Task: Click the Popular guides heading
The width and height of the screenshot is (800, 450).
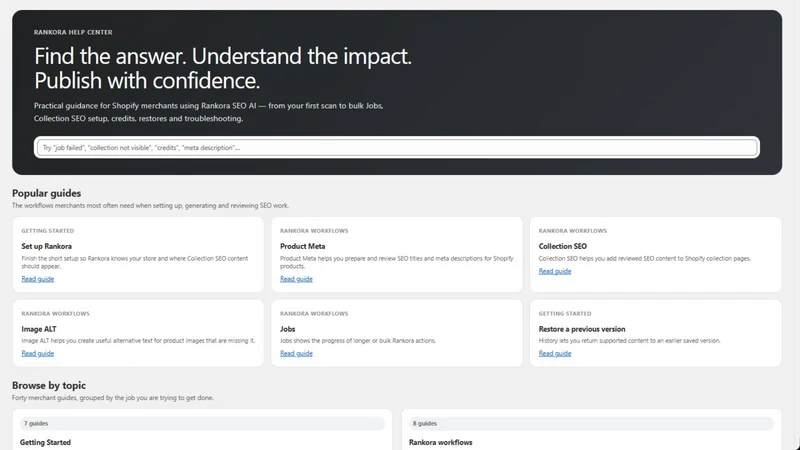Action: (x=46, y=193)
